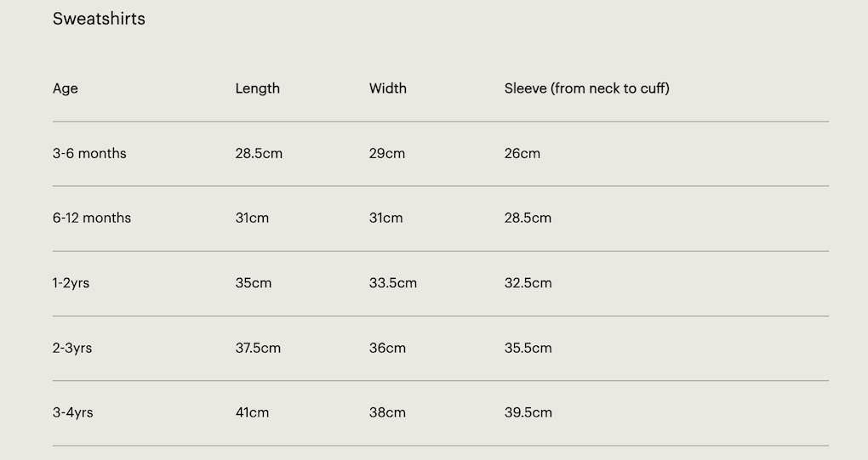Select the 1-2yrs age row label

point(71,283)
